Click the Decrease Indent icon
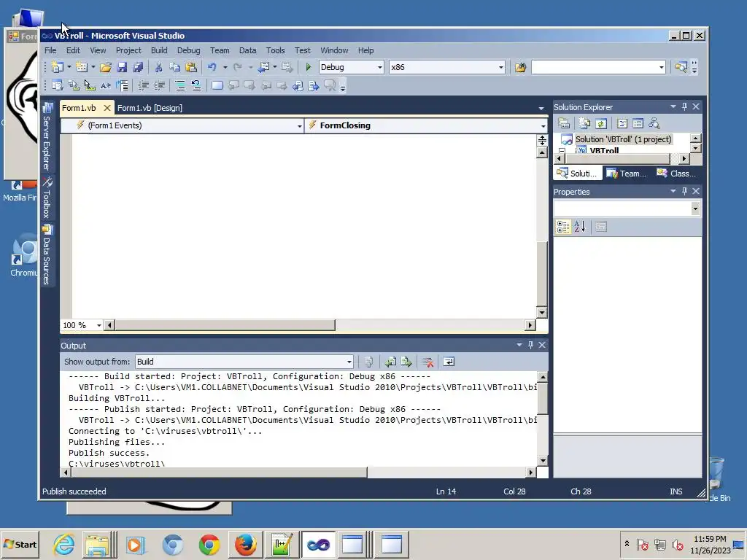Screen dimensions: 747x560 point(143,86)
